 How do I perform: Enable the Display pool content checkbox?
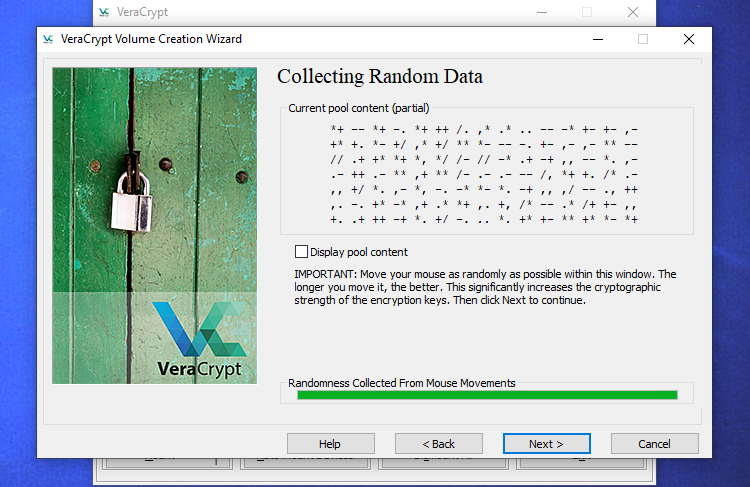coord(301,252)
